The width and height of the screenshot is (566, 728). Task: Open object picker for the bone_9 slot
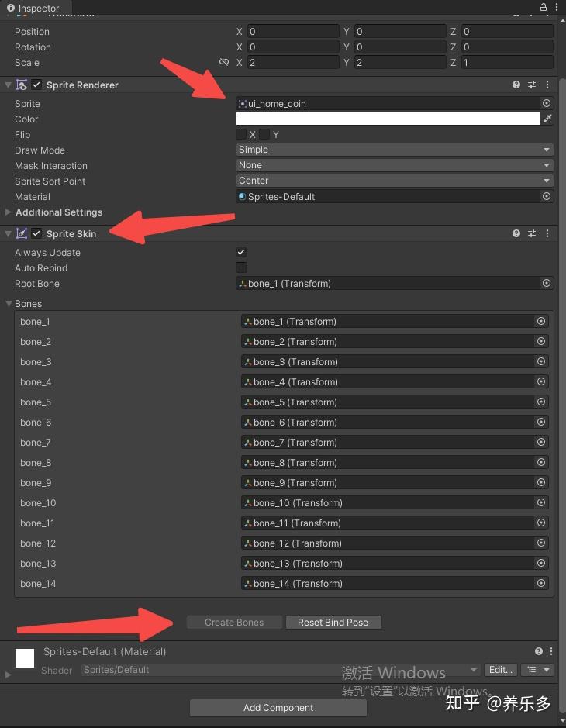click(x=541, y=482)
